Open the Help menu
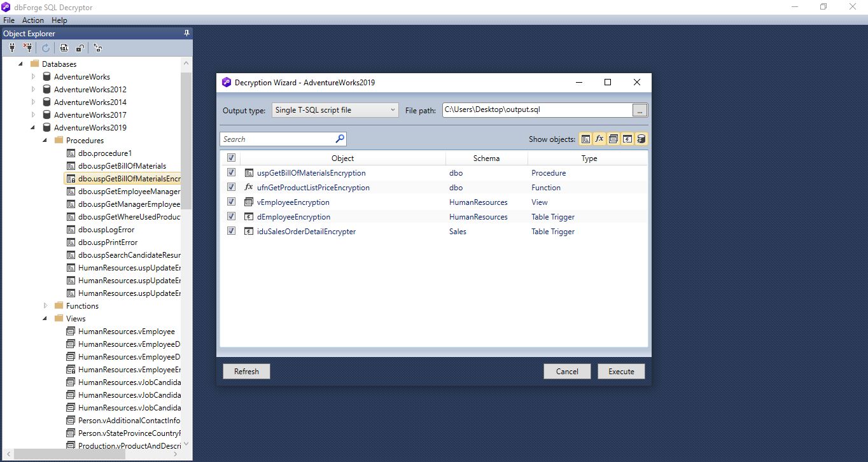 pyautogui.click(x=59, y=20)
